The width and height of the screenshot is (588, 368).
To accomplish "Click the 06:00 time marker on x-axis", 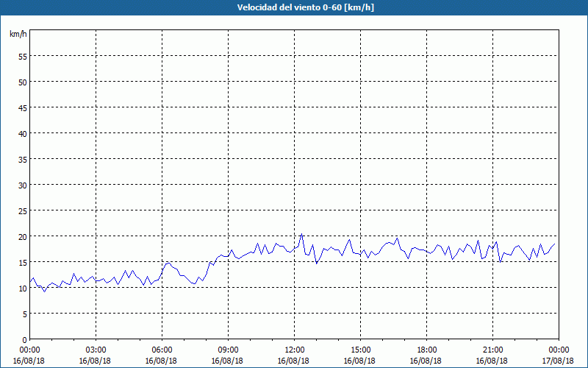I will tap(162, 350).
